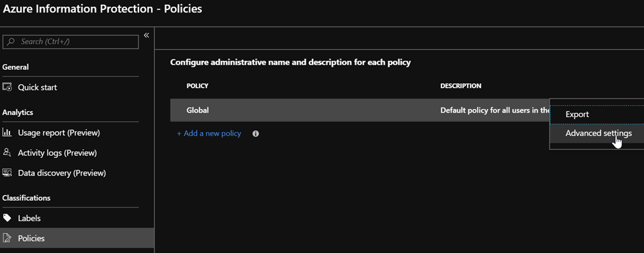Add a new policy via the link
Screen dimensions: 644x253
(209, 133)
